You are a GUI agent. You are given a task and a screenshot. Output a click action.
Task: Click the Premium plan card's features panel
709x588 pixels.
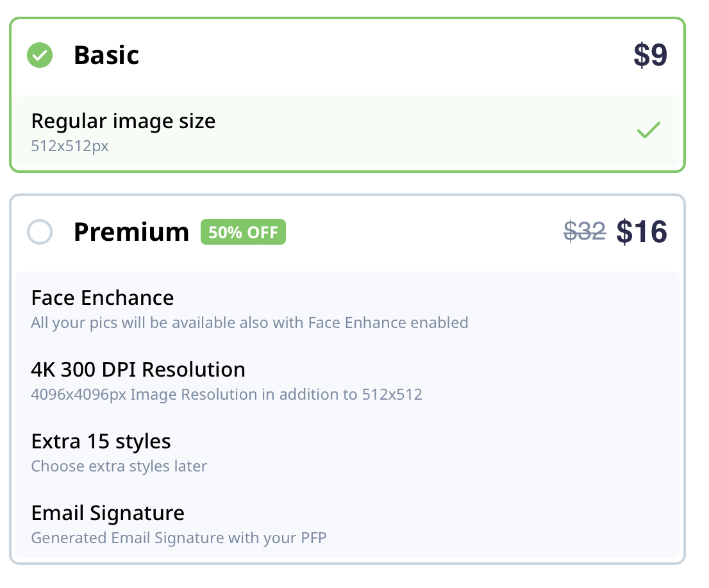click(x=347, y=415)
